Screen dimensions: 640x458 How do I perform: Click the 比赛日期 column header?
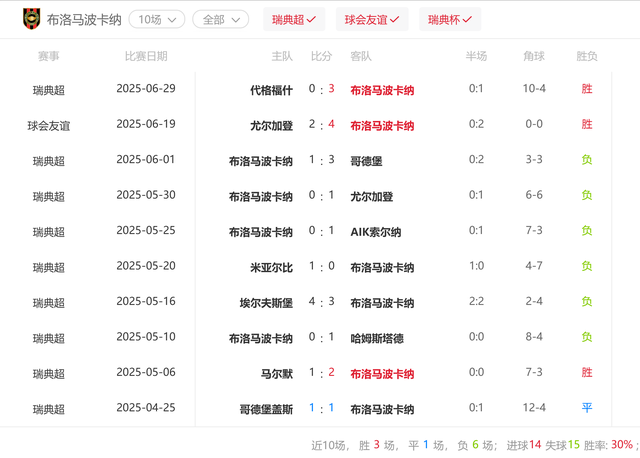[146, 56]
